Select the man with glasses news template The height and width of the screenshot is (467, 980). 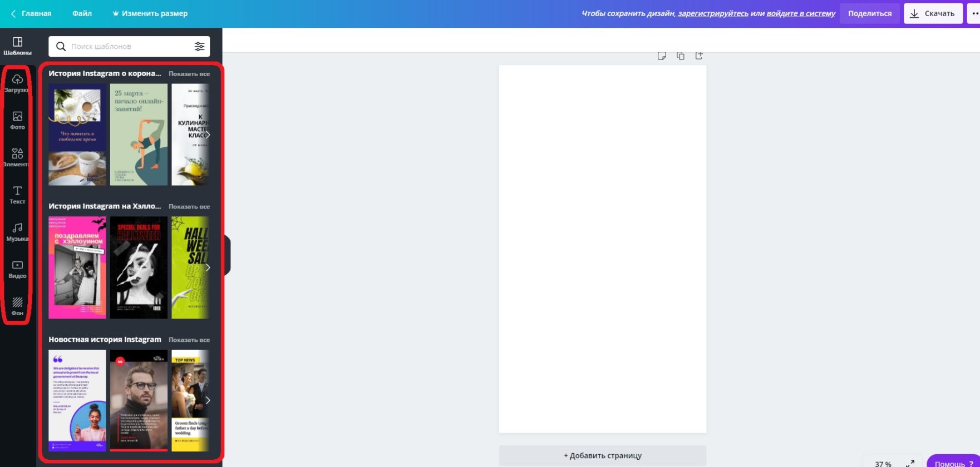pos(139,400)
